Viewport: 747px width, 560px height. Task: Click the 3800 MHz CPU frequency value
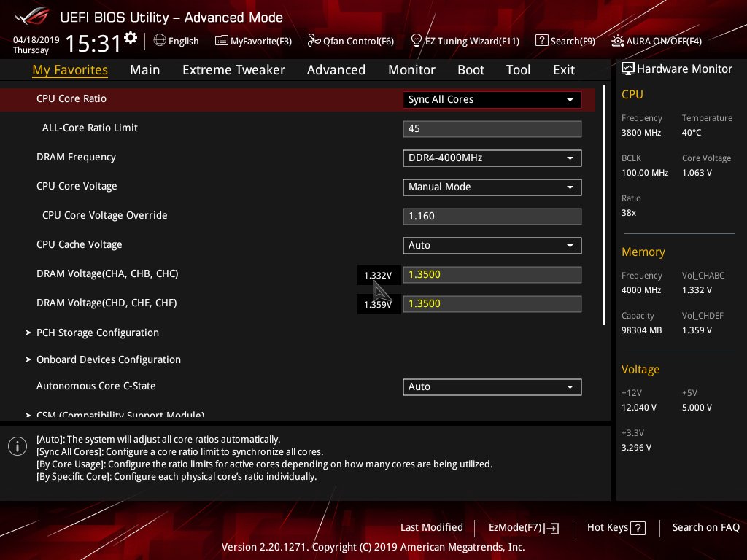pos(641,133)
